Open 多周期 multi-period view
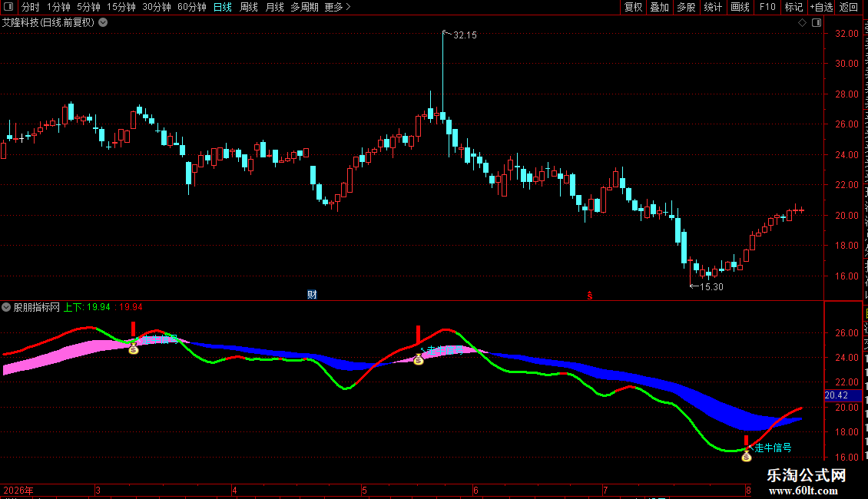Screen dimensions: 868x499 [304, 7]
